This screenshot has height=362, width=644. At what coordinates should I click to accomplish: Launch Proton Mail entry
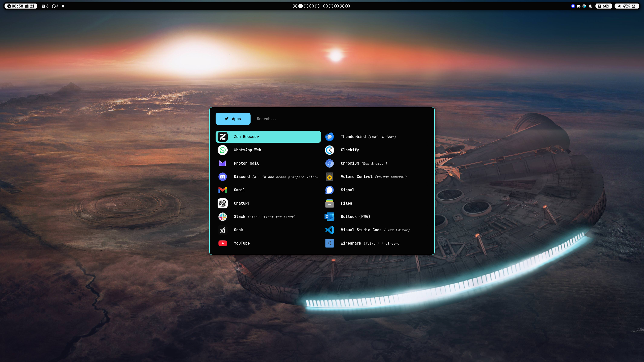[x=268, y=163]
